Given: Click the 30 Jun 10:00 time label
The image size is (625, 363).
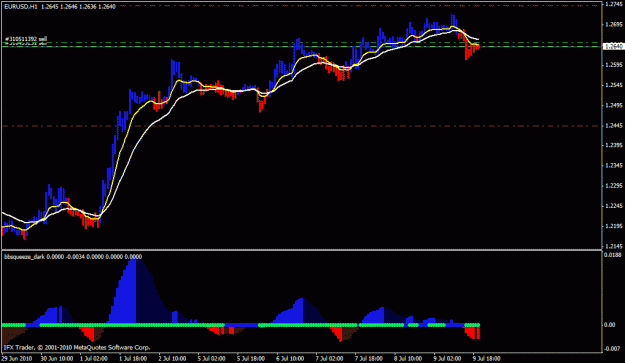Looking at the screenshot, I should (57, 359).
